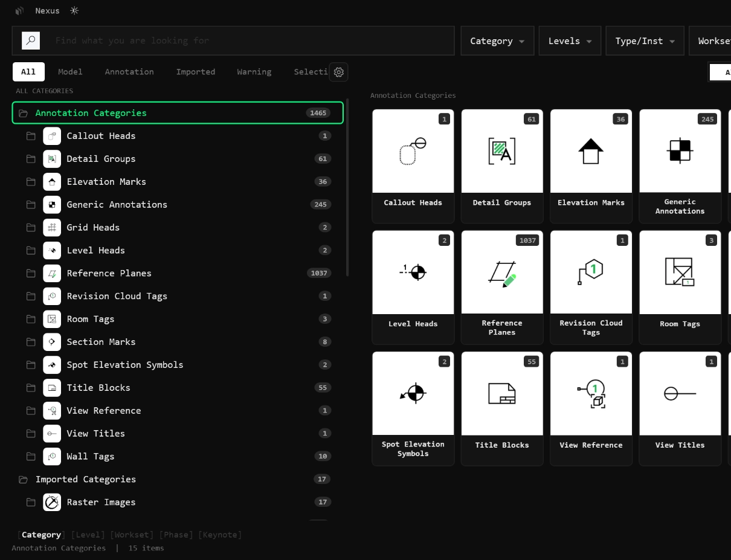Open the Title Blocks thumbnail card
The height and width of the screenshot is (560, 731).
click(502, 409)
